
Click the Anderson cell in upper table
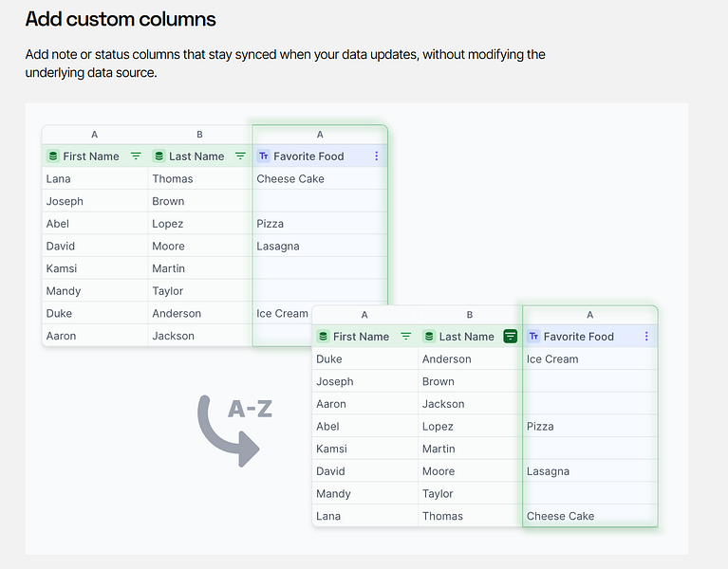click(200, 313)
